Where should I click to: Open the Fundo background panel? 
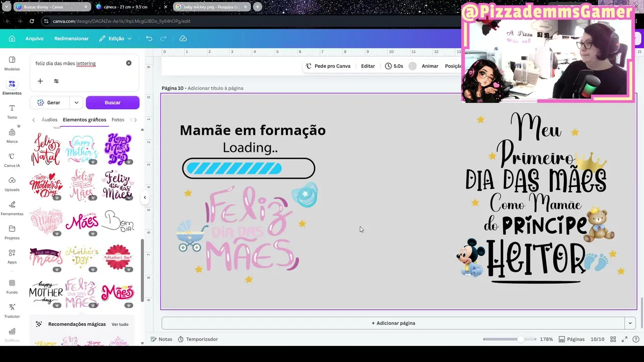(12, 287)
